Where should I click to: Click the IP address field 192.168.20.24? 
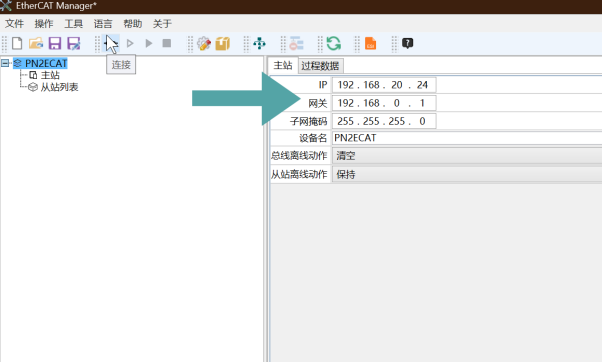(x=384, y=85)
